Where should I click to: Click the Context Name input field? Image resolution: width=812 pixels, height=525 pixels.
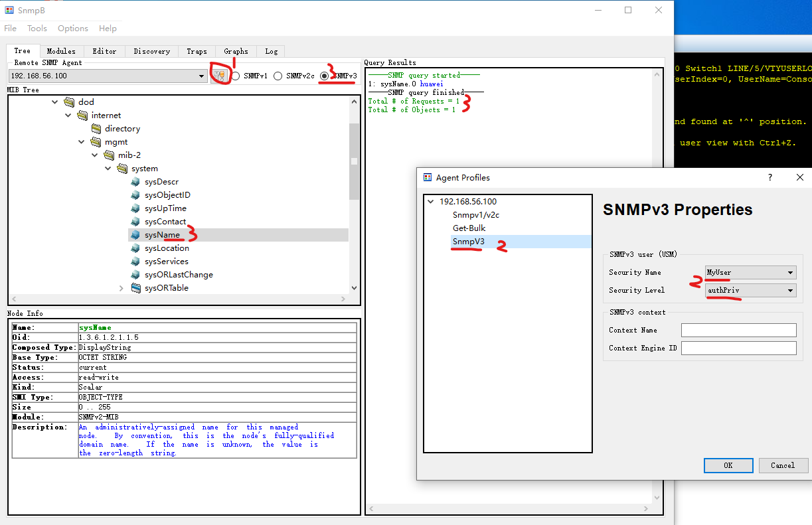[738, 330]
